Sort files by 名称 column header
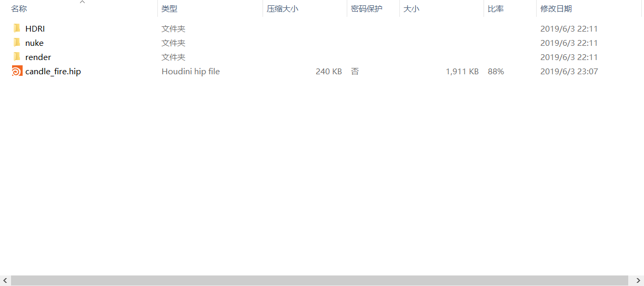Image resolution: width=644 pixels, height=286 pixels. tap(19, 9)
